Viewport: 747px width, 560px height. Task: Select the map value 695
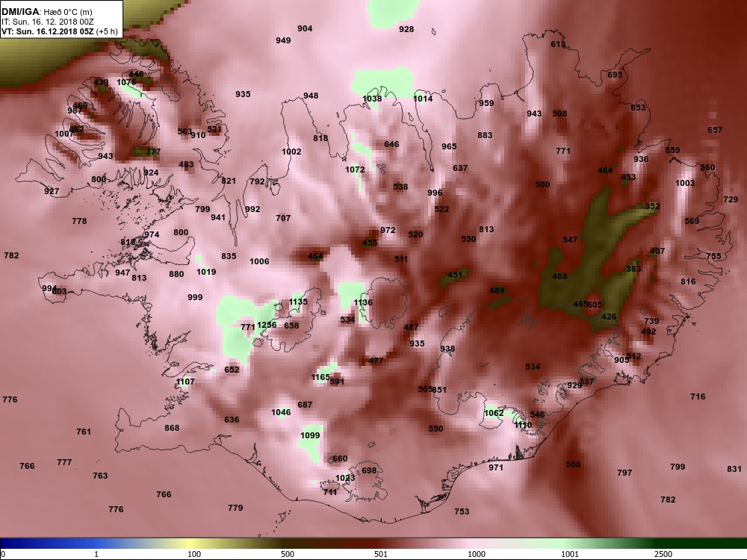pyautogui.click(x=615, y=75)
